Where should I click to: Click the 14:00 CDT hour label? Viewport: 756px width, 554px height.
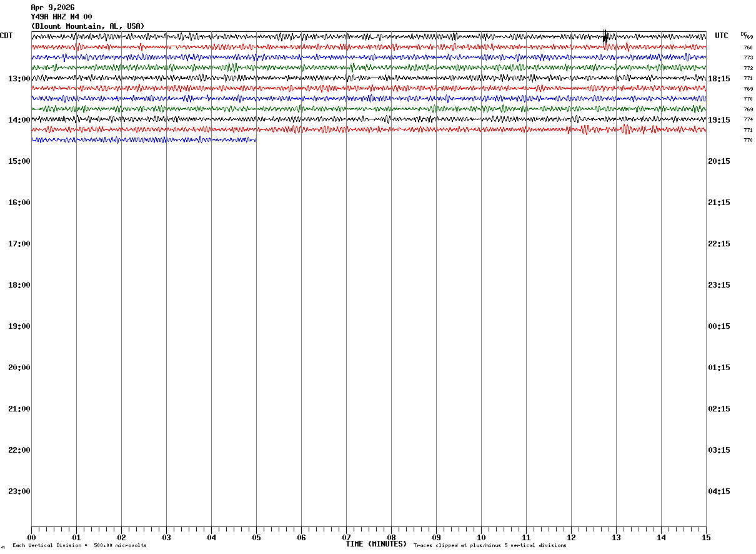[19, 120]
